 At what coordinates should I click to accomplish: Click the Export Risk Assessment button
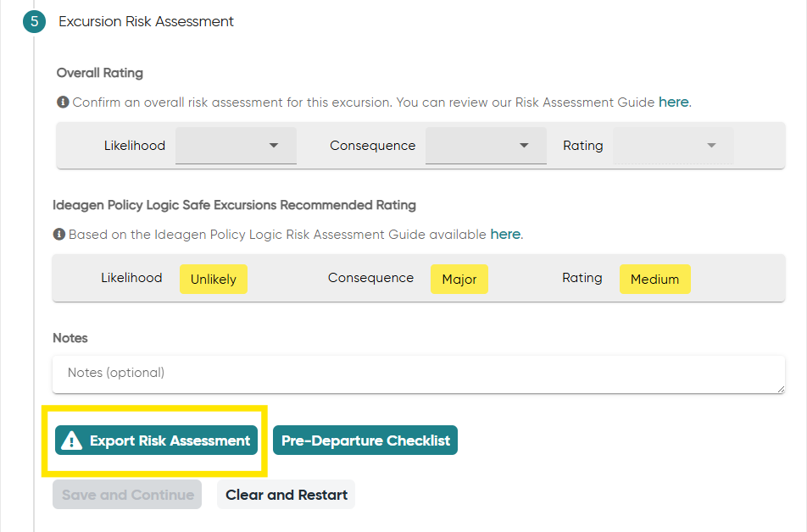156,441
